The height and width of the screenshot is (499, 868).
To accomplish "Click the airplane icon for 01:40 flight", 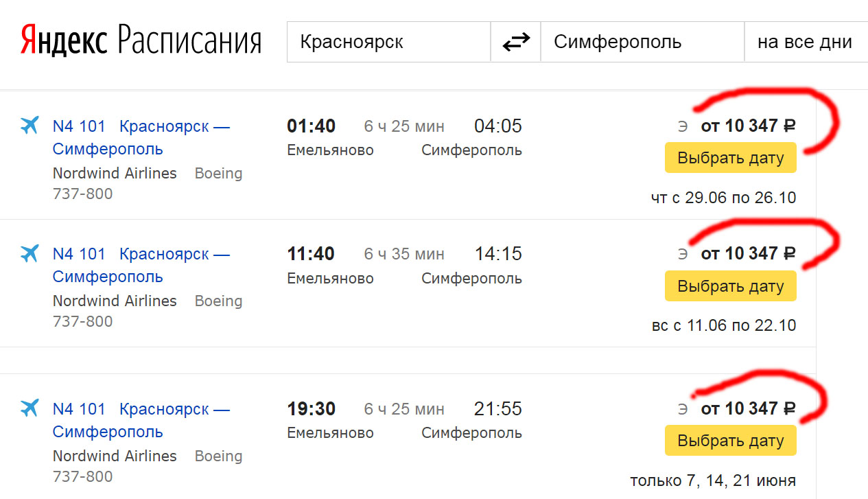I will 30,126.
